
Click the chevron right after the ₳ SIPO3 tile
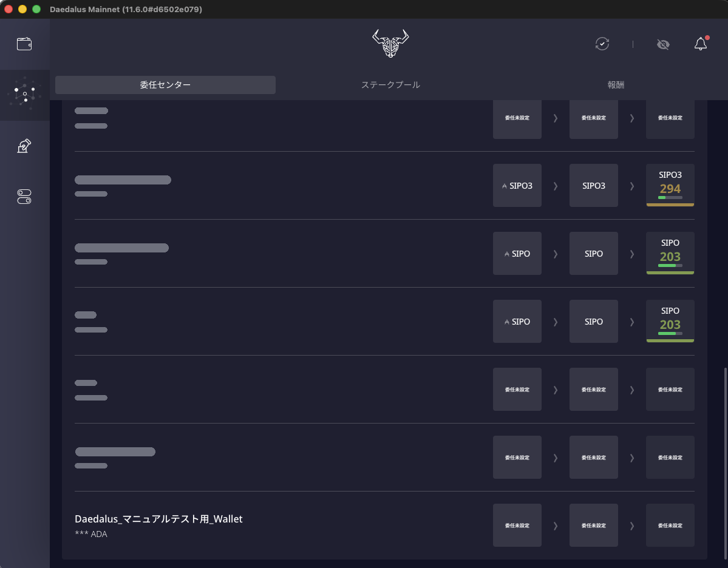click(x=556, y=186)
